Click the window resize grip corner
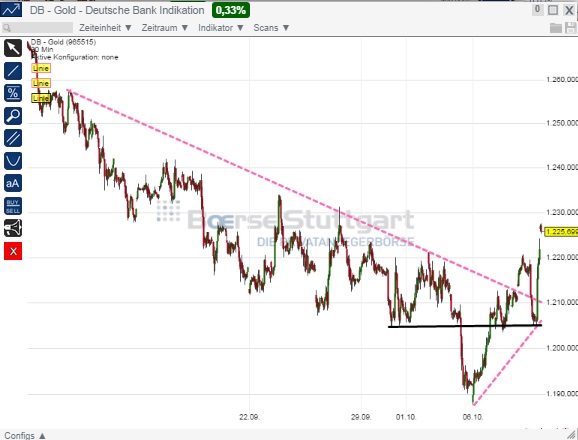This screenshot has width=578, height=440. [572, 435]
